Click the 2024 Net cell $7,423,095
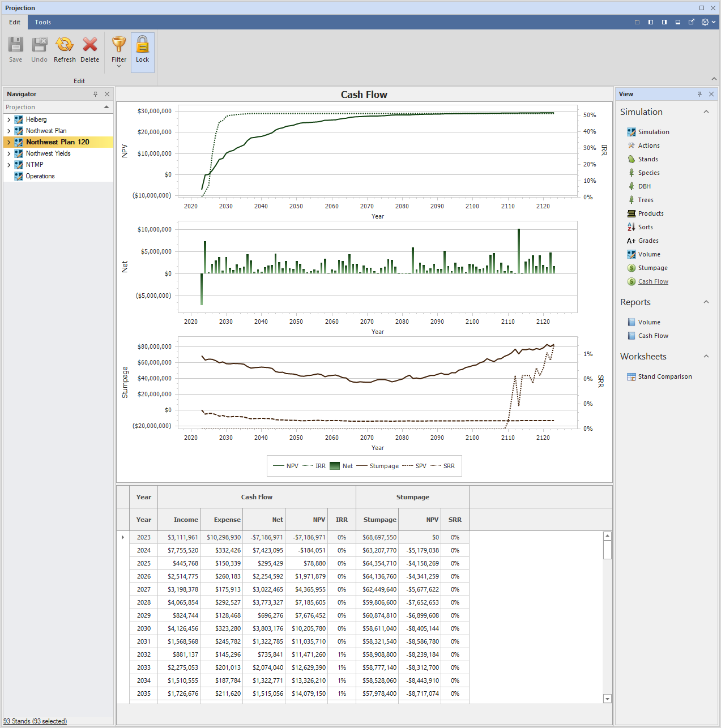This screenshot has height=728, width=721. [x=264, y=550]
